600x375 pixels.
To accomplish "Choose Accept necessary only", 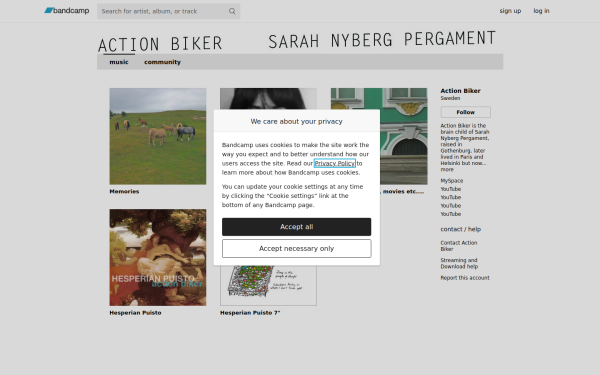I will 297,249.
